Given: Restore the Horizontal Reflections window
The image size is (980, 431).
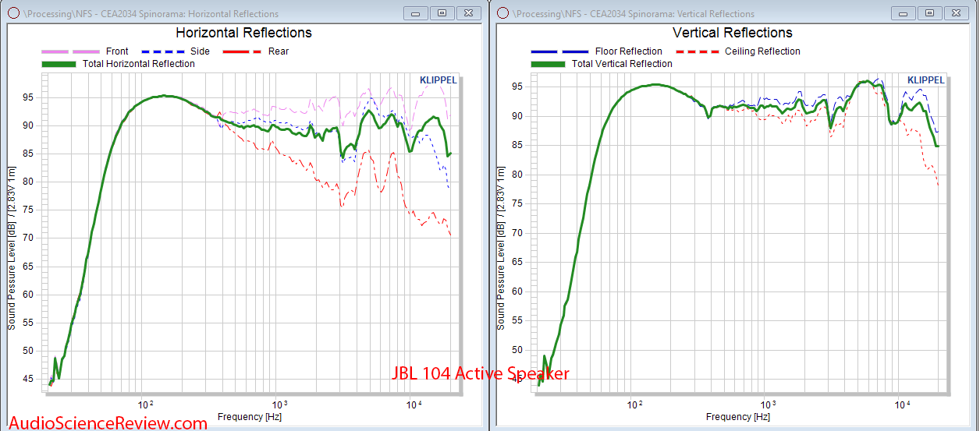Looking at the screenshot, I should coord(442,13).
